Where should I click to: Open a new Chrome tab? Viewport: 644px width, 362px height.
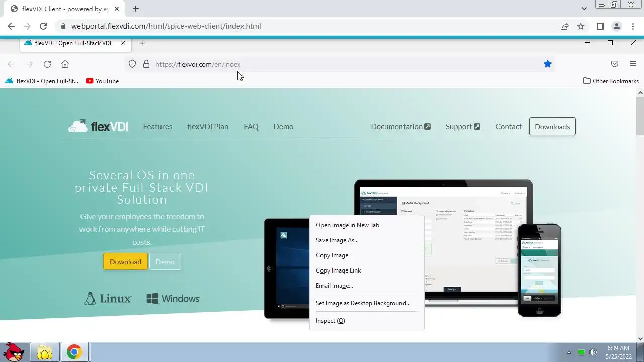(x=136, y=9)
